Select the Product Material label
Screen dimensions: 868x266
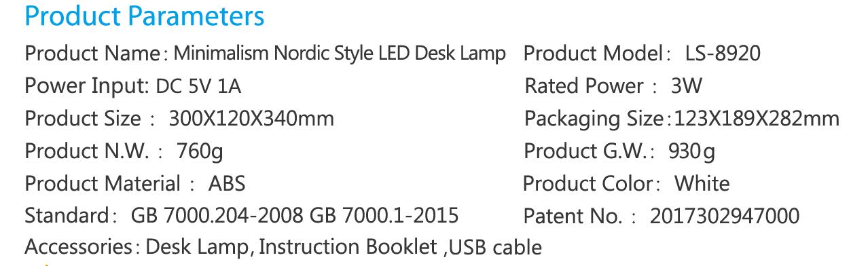103,184
